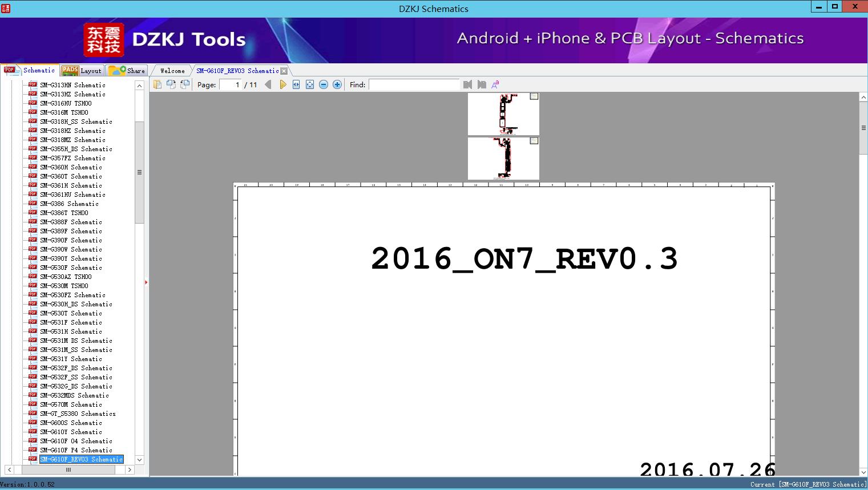Find the next search match

pos(482,84)
